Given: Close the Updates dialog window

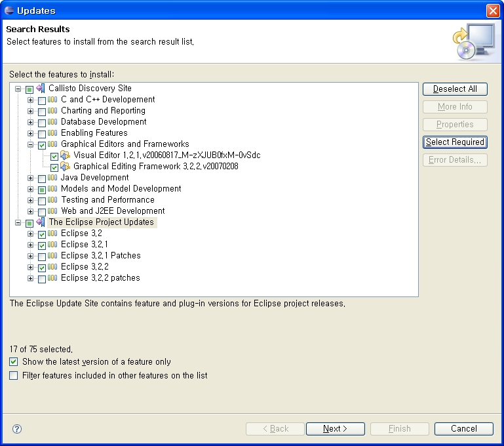Looking at the screenshot, I should 493,10.
